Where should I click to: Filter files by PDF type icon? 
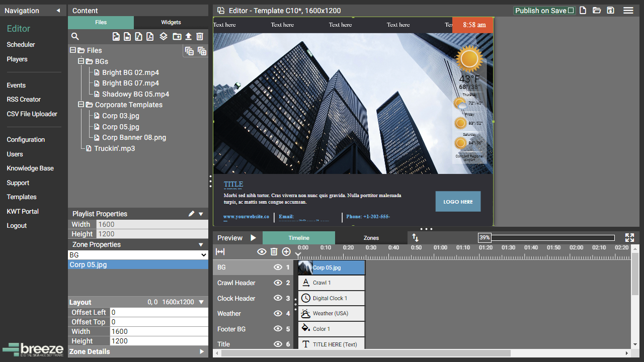[149, 37]
